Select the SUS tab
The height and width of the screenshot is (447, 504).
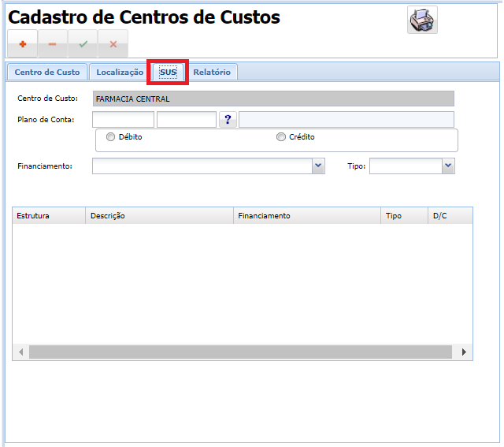click(168, 73)
